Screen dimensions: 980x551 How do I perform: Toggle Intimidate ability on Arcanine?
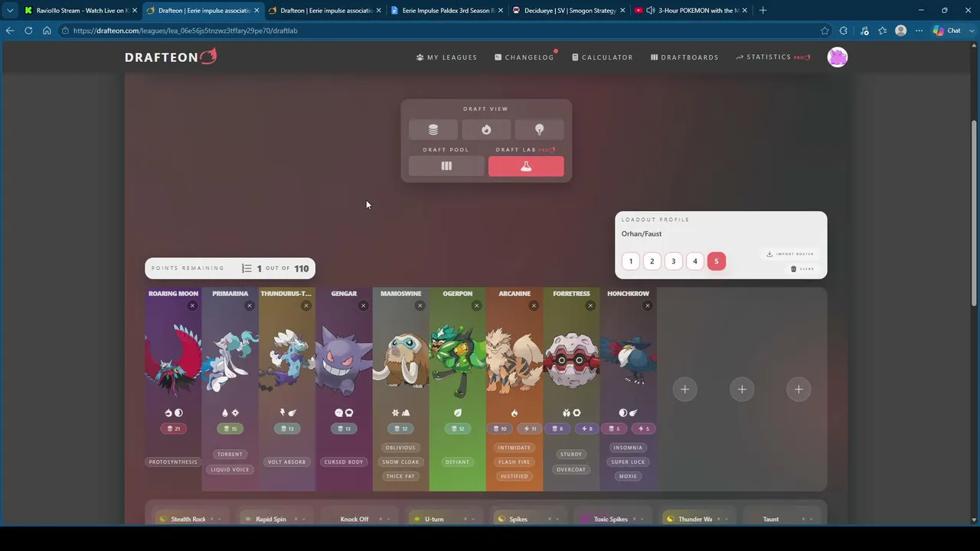pyautogui.click(x=514, y=448)
